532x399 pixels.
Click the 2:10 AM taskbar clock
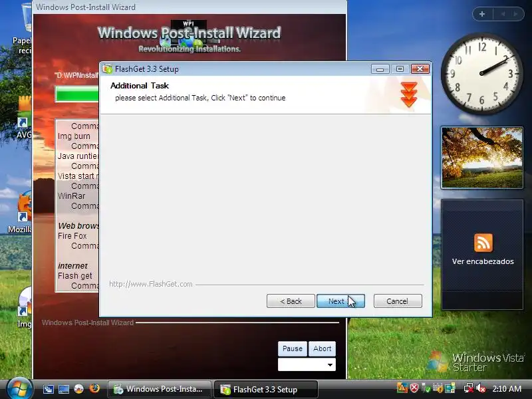click(x=507, y=388)
